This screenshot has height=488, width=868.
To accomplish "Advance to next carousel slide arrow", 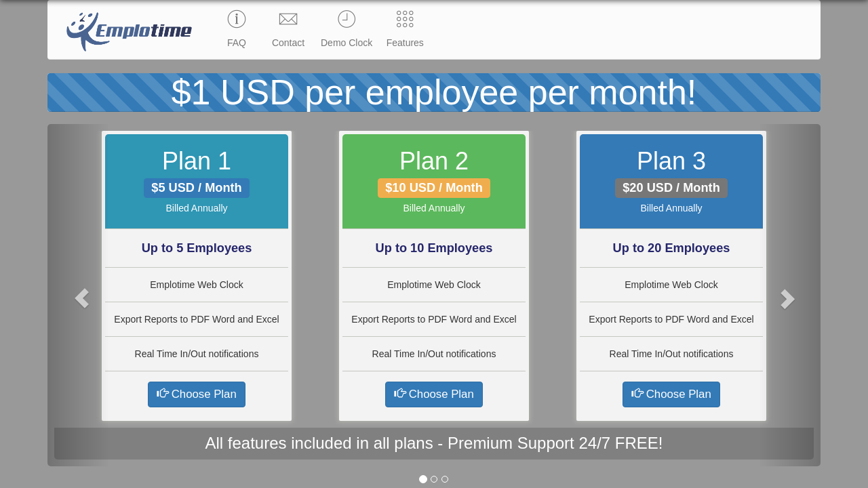I will 787,298.
